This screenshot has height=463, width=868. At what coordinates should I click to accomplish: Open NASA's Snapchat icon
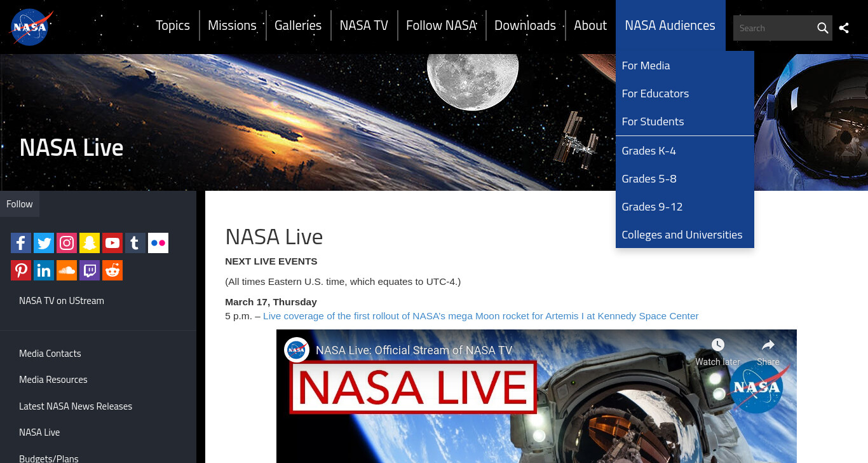click(90, 243)
